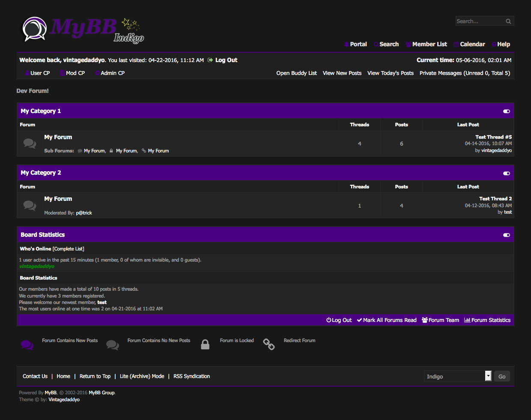Open the User CP menu link
Viewport: 531px width, 420px height.
(x=40, y=73)
